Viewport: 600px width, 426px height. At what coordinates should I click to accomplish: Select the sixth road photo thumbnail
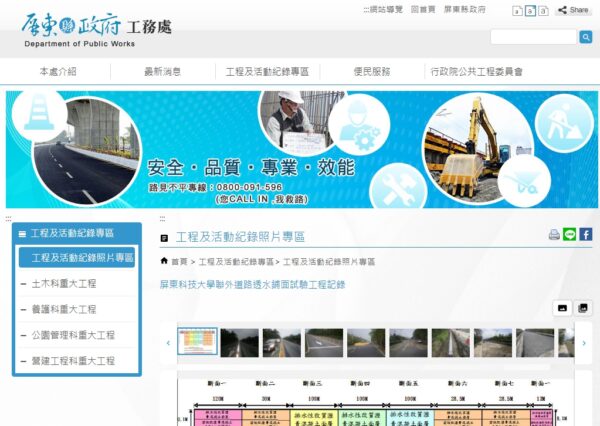(x=408, y=343)
